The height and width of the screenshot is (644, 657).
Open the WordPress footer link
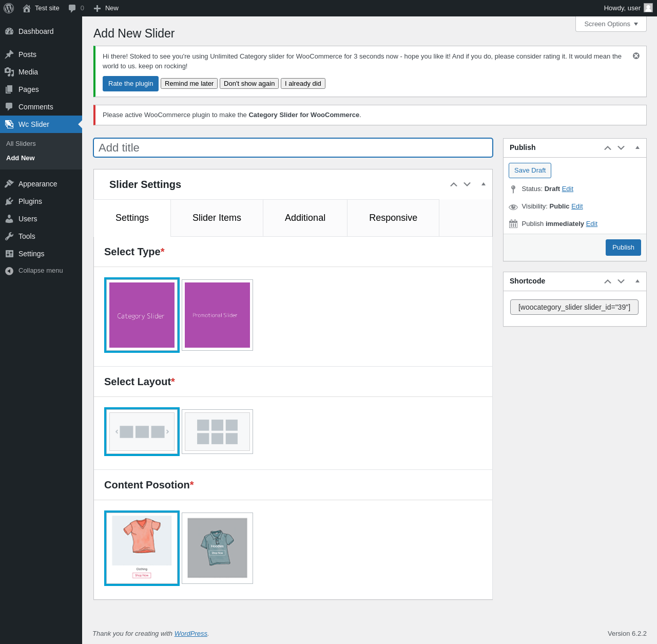point(191,634)
